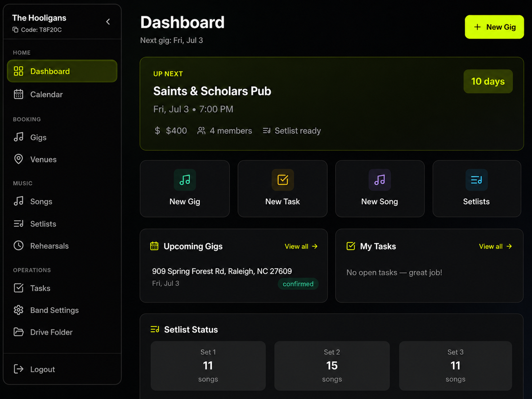
Task: Go to Rehearsals in the sidebar
Action: (x=62, y=246)
